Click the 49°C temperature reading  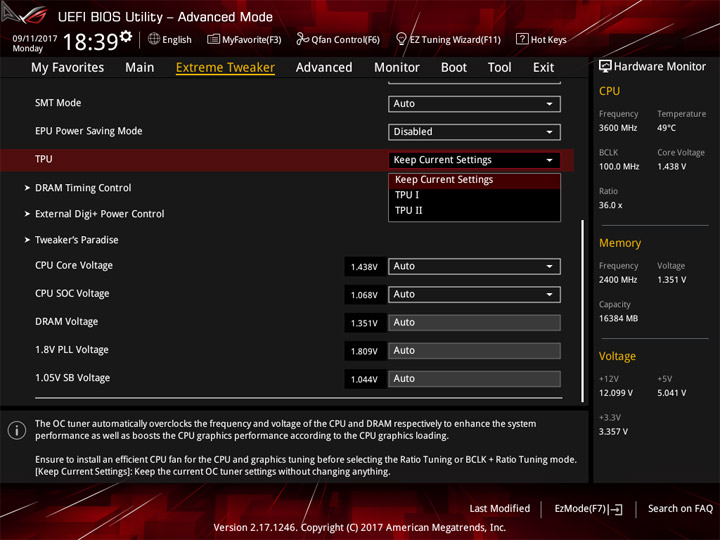tap(666, 128)
